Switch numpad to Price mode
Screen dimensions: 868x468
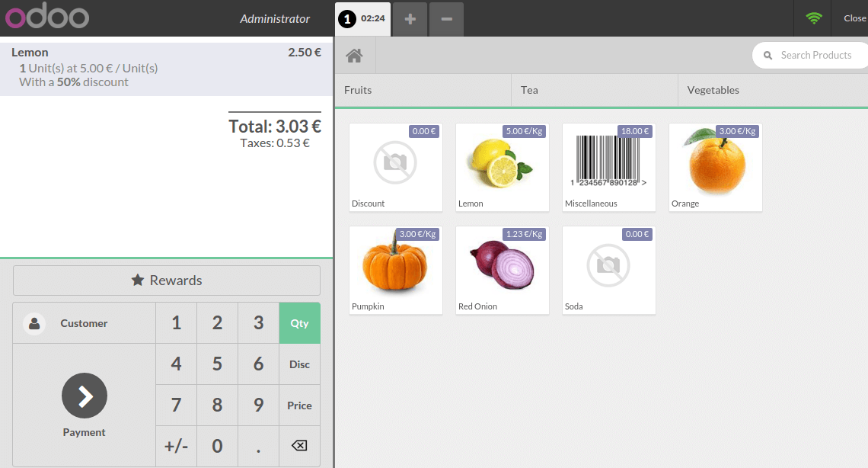299,405
